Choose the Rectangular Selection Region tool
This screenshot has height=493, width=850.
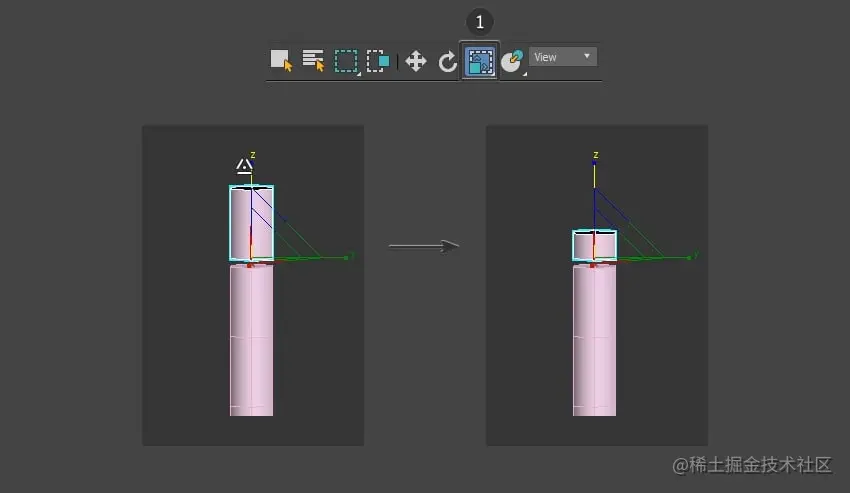point(346,61)
